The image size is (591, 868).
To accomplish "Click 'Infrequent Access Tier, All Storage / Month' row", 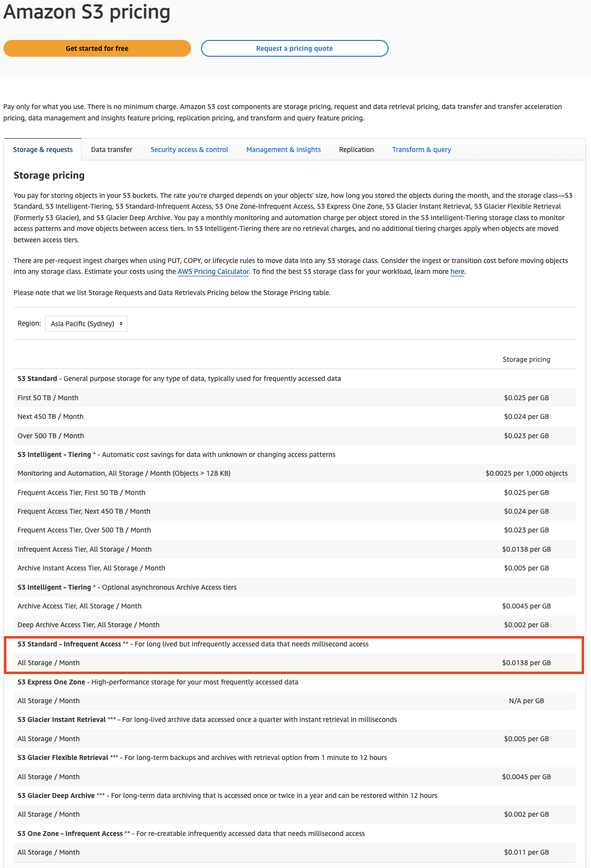I will point(295,549).
